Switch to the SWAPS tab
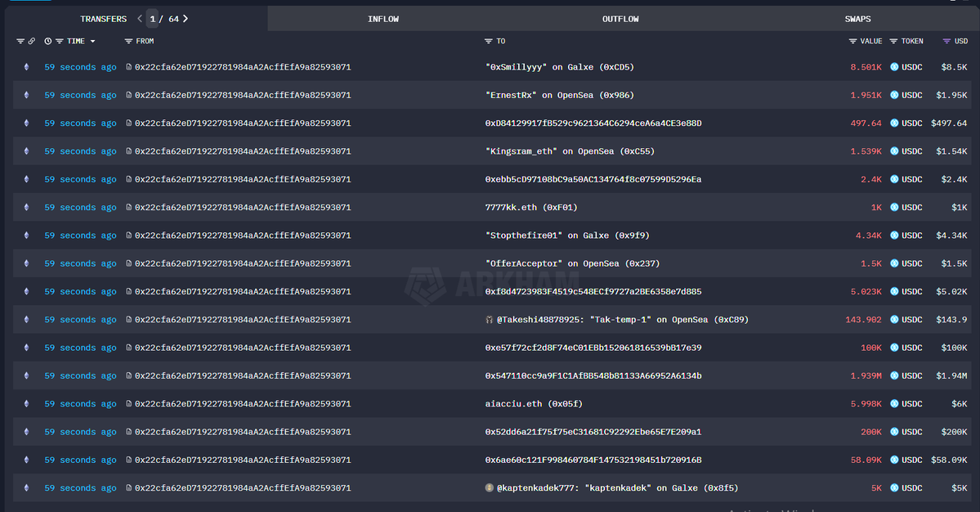Viewport: 980px width, 512px height. [857, 19]
